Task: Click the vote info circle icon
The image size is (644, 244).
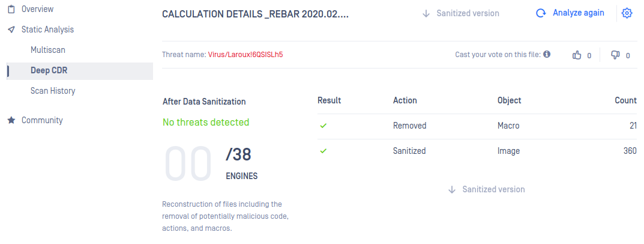Action: (x=547, y=54)
